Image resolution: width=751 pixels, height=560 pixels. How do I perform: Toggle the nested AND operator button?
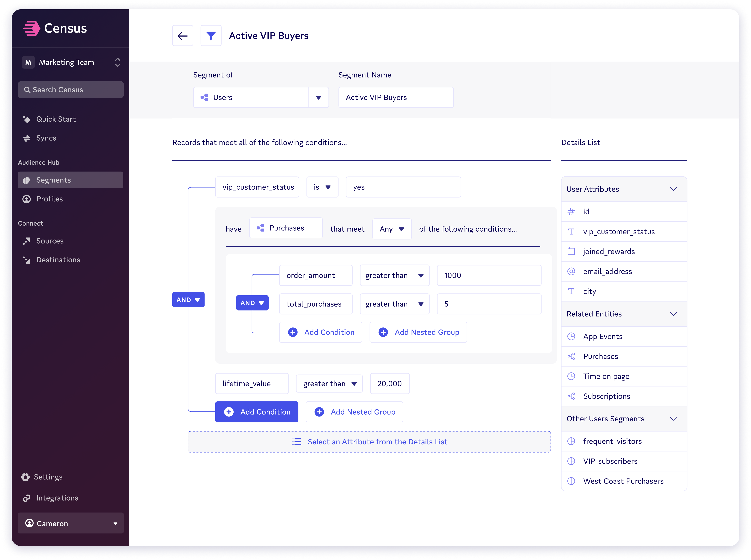click(252, 303)
